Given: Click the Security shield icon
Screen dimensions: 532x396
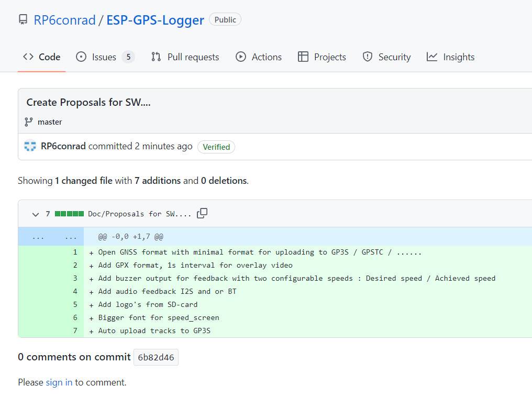Looking at the screenshot, I should pos(368,57).
